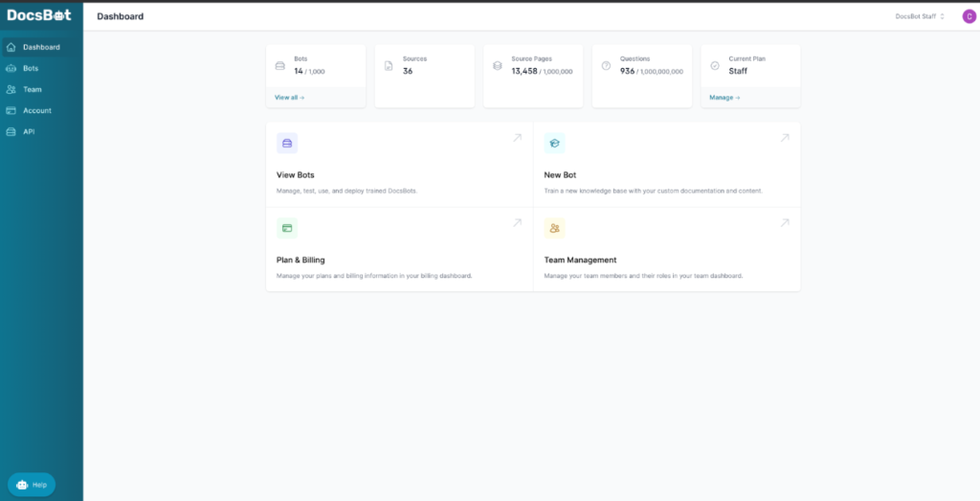Click the Sources value 36
This screenshot has width=980, height=501.
click(x=408, y=71)
